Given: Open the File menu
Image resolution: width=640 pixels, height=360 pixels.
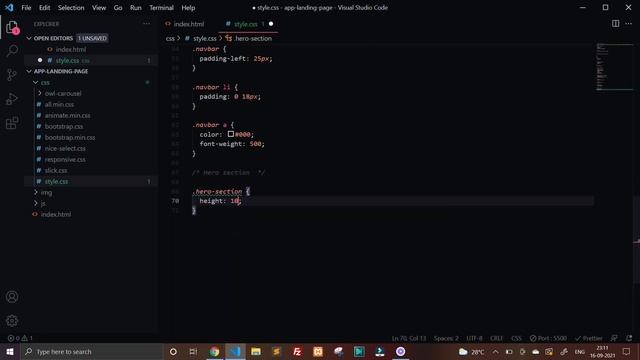Looking at the screenshot, I should pyautogui.click(x=26, y=7).
